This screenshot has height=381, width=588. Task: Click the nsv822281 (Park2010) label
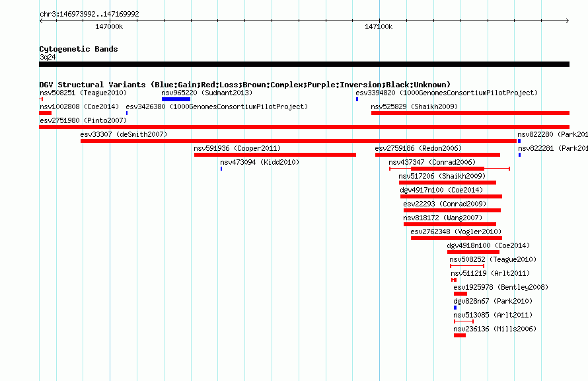tap(553, 148)
